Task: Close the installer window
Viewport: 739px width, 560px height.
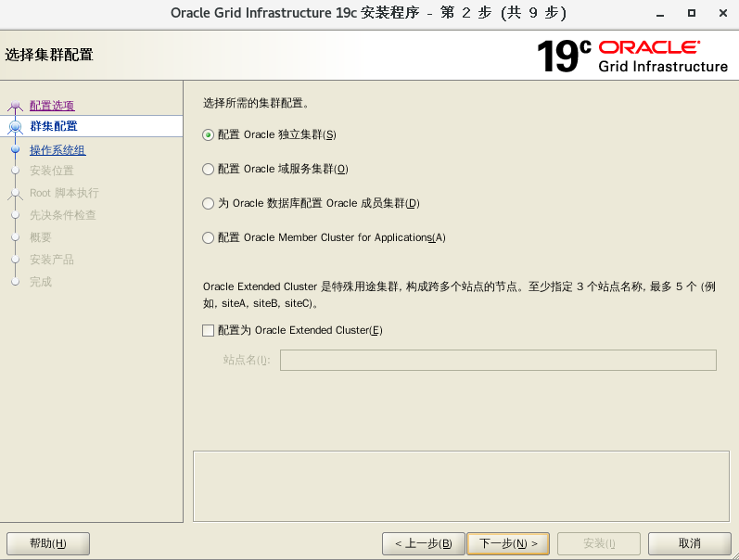Action: [723, 14]
